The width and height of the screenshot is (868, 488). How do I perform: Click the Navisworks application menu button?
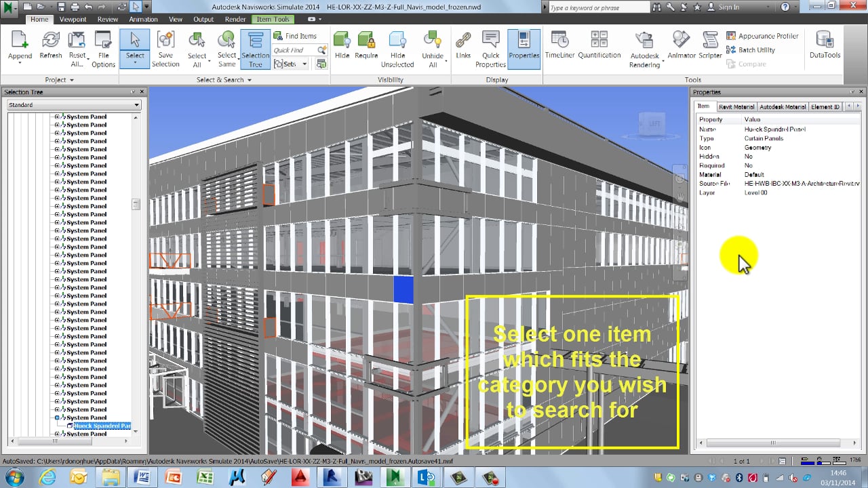[x=9, y=7]
